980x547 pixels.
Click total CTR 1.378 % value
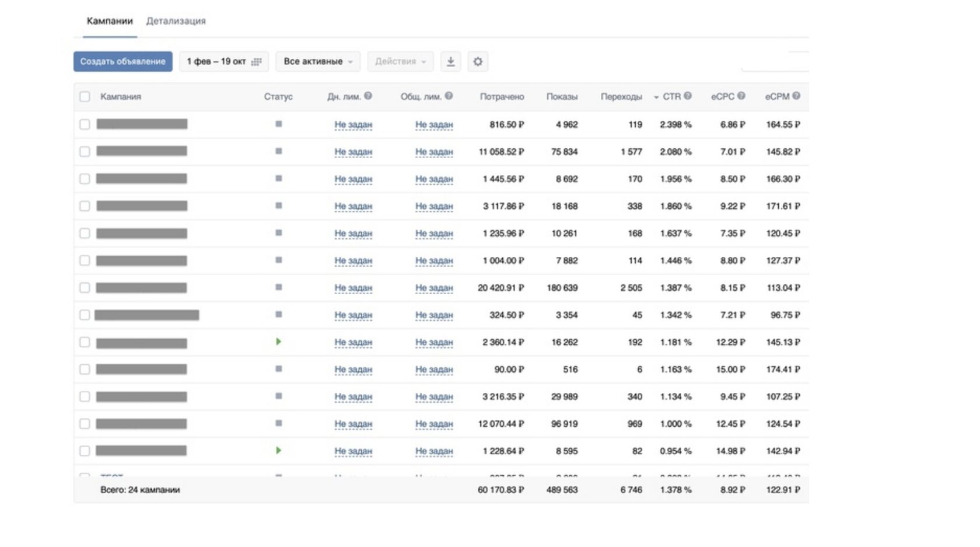[x=675, y=490]
